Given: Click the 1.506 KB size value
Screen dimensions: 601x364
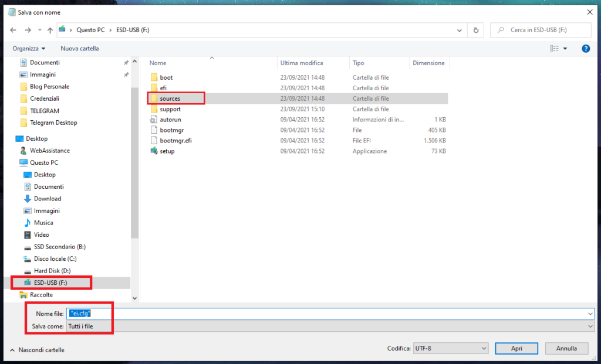Looking at the screenshot, I should (435, 141).
